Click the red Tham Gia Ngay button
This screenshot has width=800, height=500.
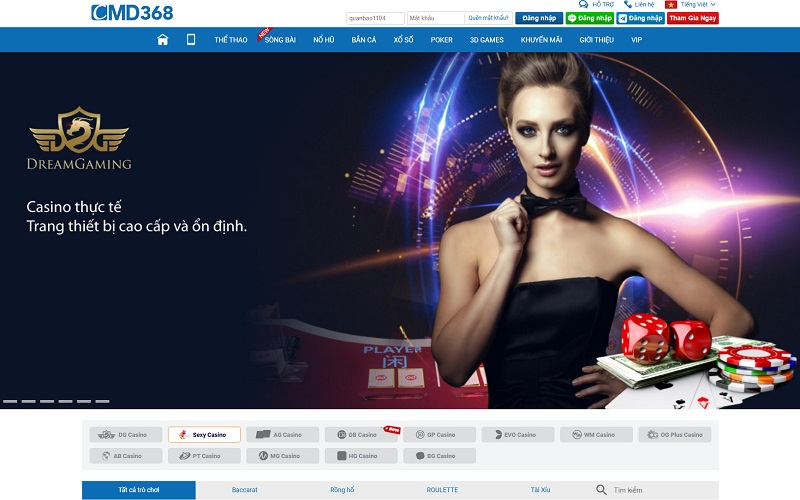click(692, 18)
